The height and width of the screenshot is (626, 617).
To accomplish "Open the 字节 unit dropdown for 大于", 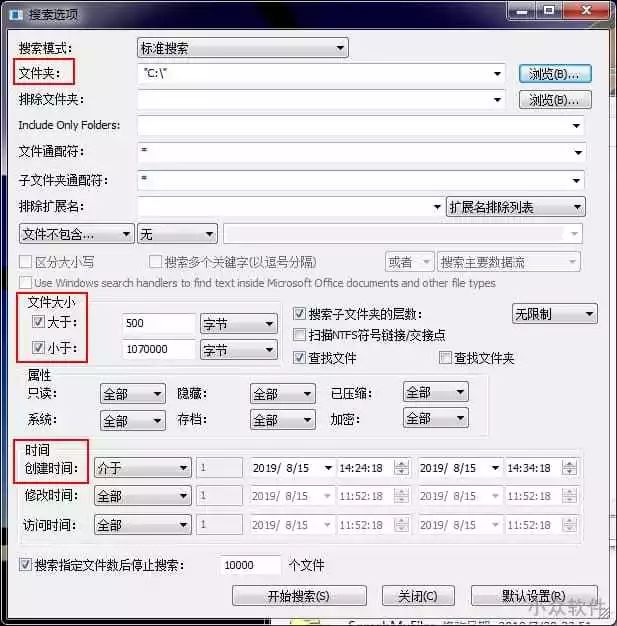I will click(x=238, y=323).
